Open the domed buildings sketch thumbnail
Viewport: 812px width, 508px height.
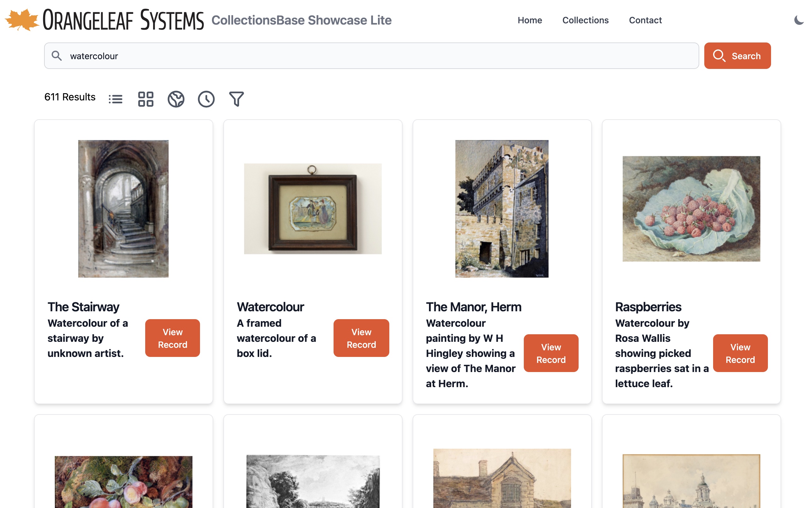coord(691,481)
